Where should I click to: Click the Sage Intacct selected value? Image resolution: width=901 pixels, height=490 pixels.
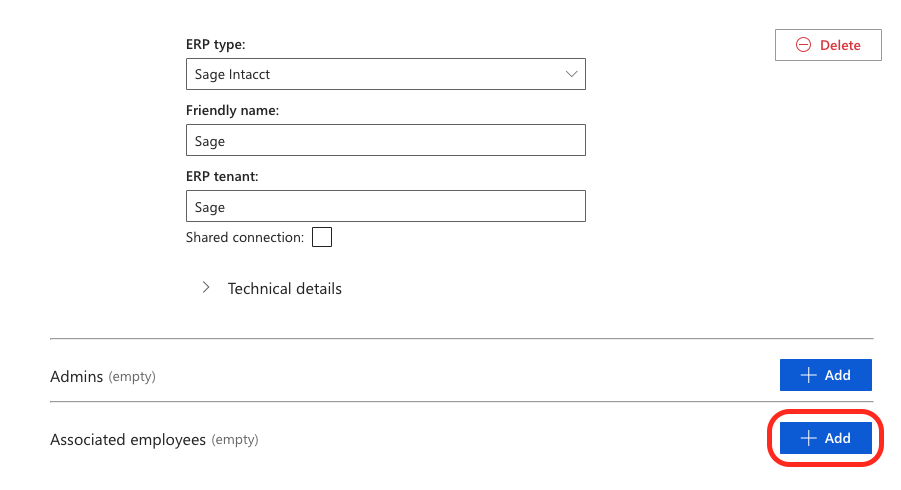click(x=233, y=74)
